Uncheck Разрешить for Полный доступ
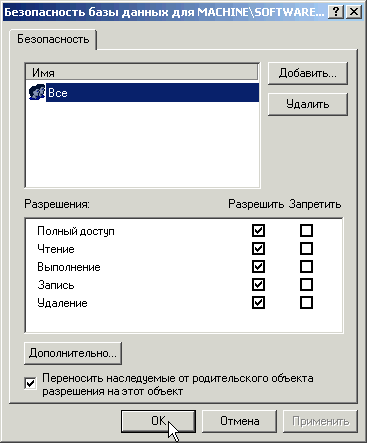 pyautogui.click(x=258, y=231)
